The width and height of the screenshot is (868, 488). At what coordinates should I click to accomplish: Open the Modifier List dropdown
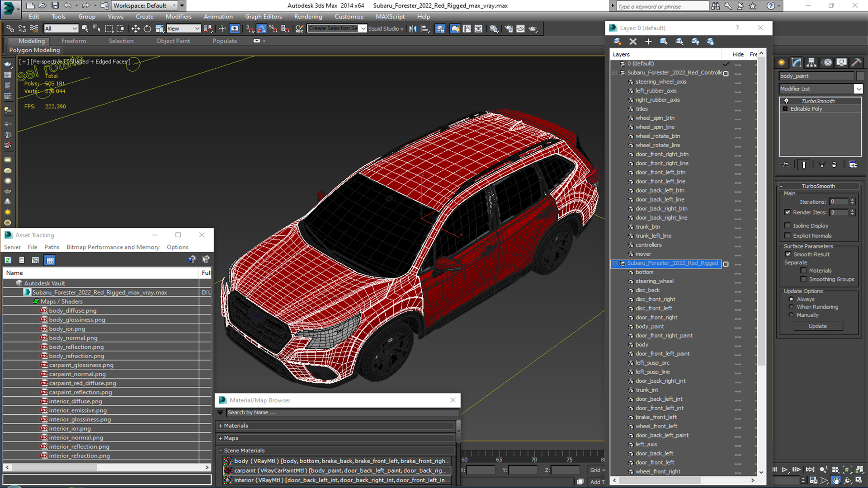[x=859, y=89]
